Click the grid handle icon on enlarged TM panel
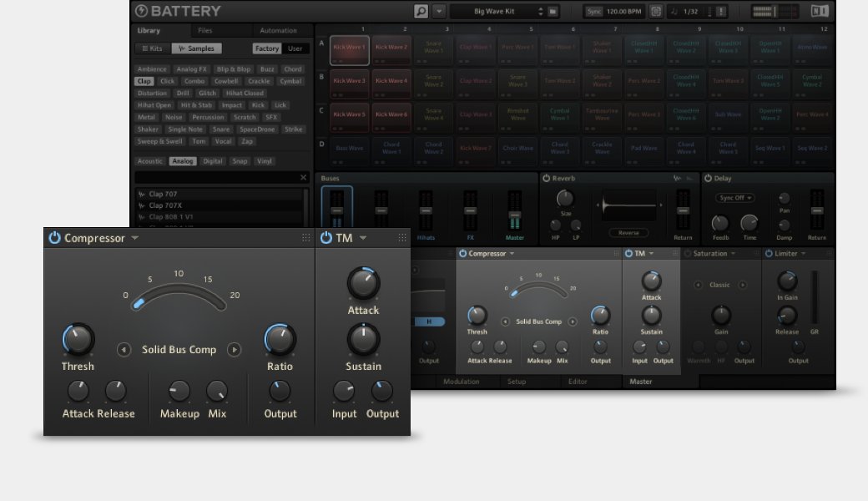 coord(402,238)
